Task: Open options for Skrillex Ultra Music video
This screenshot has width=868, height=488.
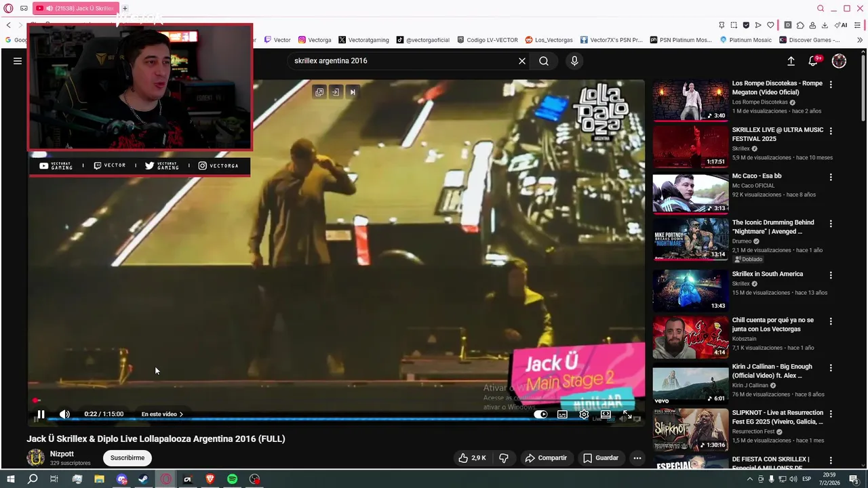Action: click(x=831, y=131)
